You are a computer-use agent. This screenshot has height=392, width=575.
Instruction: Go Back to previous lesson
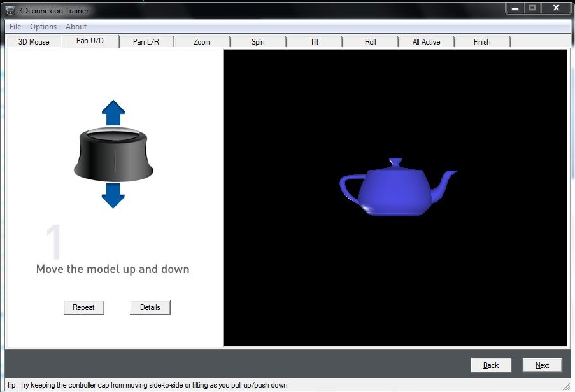tap(491, 365)
